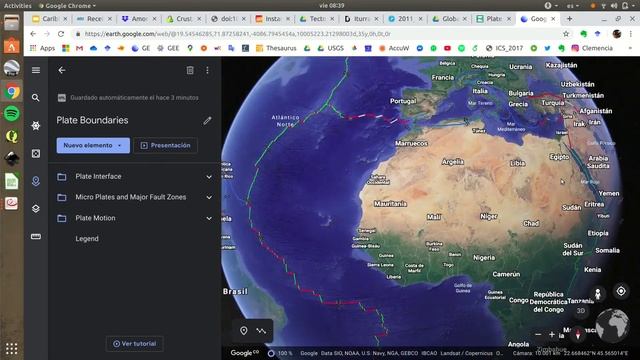Click the 'Marruecos' map label
The height and width of the screenshot is (360, 640).
411,143
